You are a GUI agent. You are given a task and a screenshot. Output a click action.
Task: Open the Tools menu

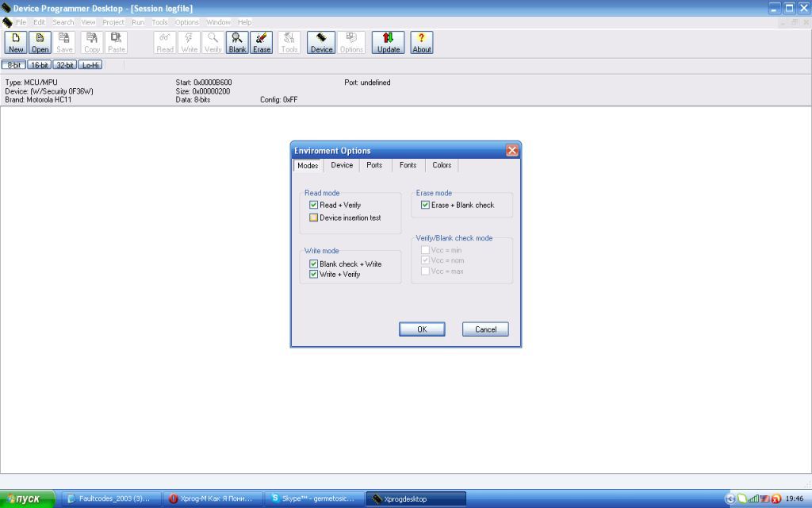pos(159,22)
